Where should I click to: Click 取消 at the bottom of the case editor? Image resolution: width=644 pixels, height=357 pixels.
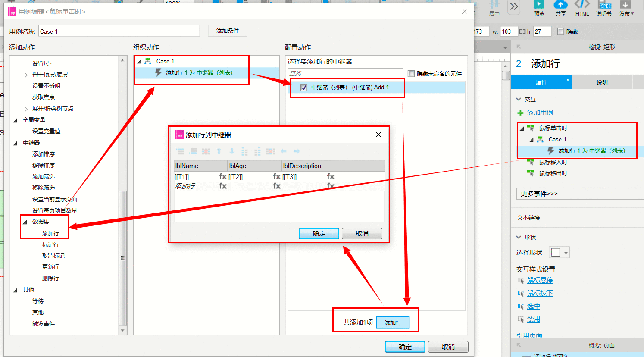pos(448,347)
